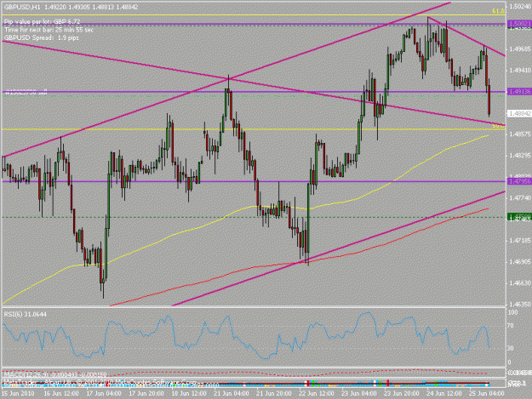Click the 1.48295 price axis value

pyautogui.click(x=520, y=156)
